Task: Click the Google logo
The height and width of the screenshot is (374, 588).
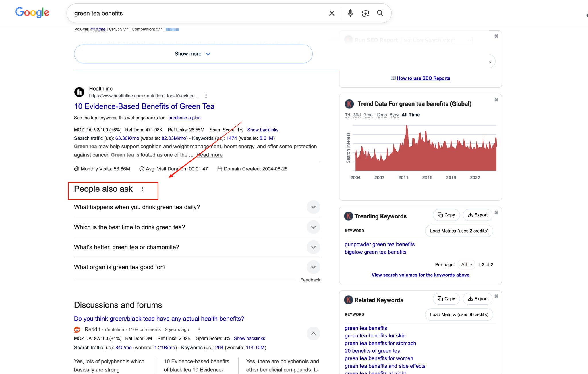Action: tap(32, 12)
